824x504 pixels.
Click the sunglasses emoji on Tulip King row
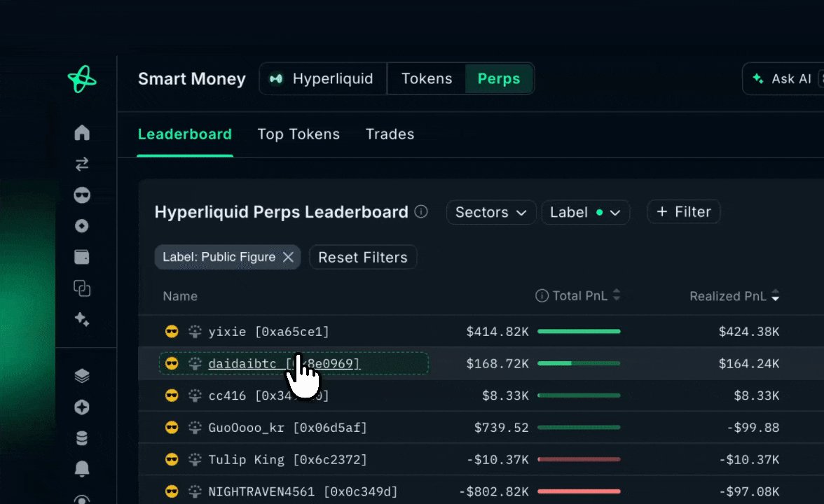[x=172, y=459]
